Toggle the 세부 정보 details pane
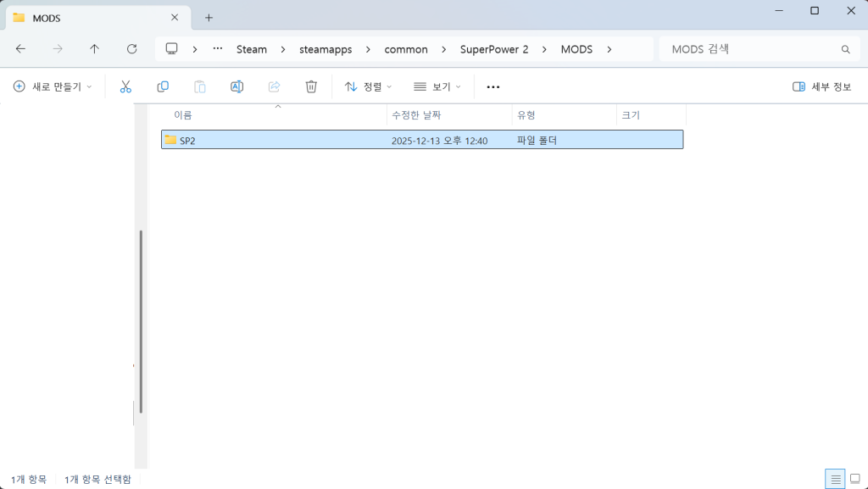The height and width of the screenshot is (489, 868). tap(821, 86)
